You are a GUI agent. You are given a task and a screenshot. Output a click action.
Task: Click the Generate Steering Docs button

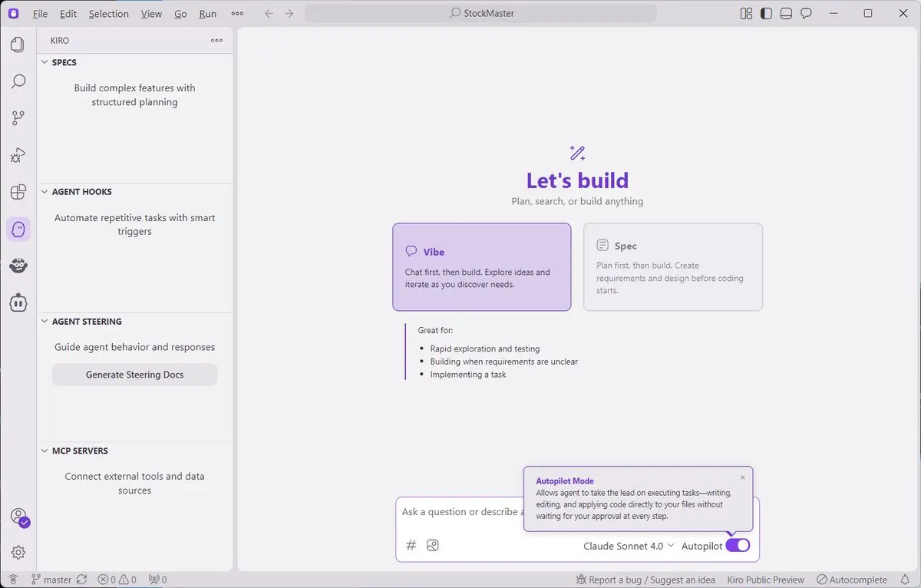click(x=134, y=375)
